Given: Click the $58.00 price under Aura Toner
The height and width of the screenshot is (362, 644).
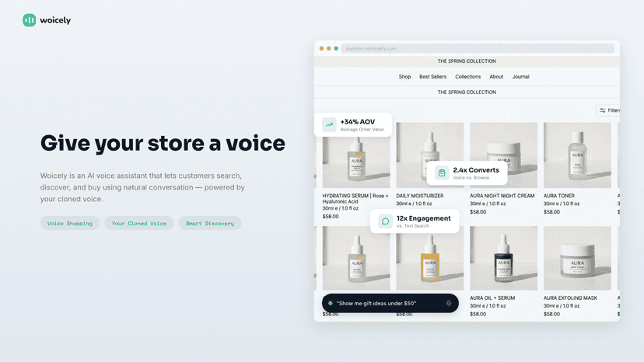Looking at the screenshot, I should point(551,212).
